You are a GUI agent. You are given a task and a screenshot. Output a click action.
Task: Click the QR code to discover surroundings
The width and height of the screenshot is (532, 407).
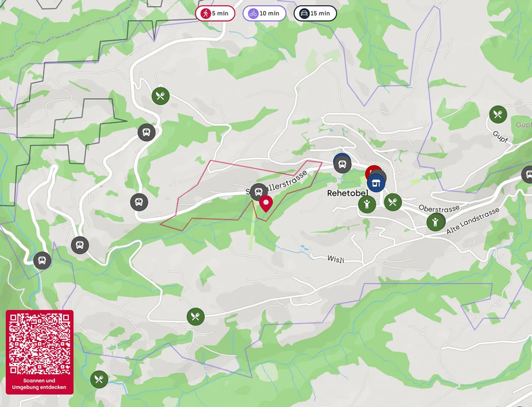point(40,344)
